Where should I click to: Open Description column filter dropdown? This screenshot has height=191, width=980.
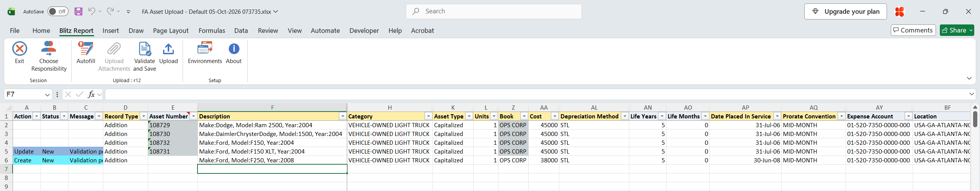tap(343, 117)
